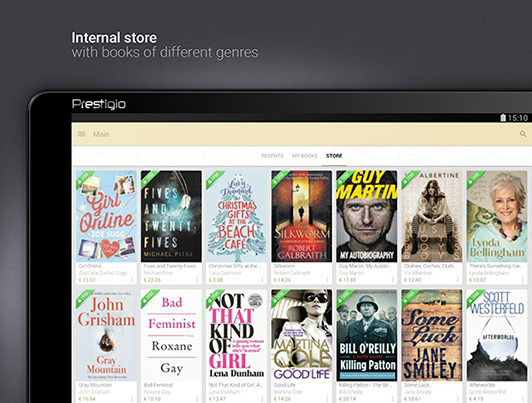
Task: Switch to the My Books tab
Action: coord(305,156)
